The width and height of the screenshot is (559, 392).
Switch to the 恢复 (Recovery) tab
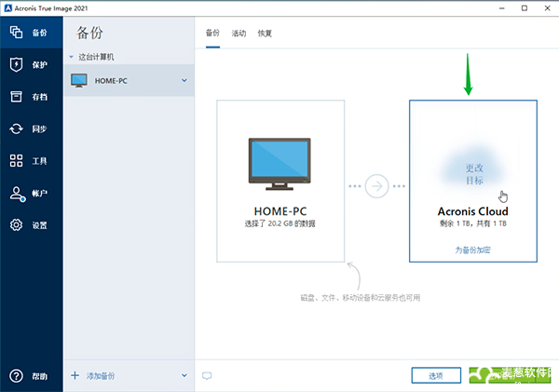266,34
